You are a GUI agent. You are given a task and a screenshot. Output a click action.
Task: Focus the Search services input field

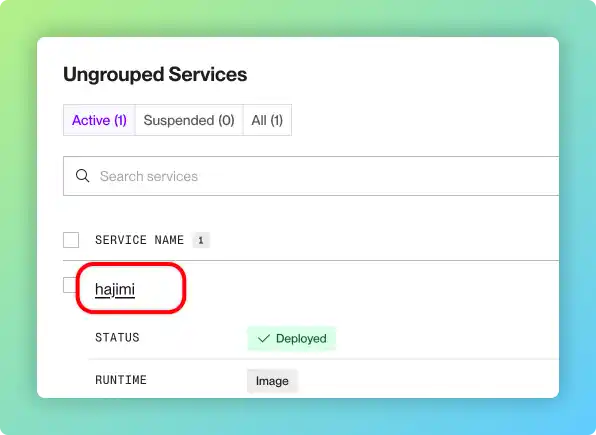pyautogui.click(x=311, y=176)
